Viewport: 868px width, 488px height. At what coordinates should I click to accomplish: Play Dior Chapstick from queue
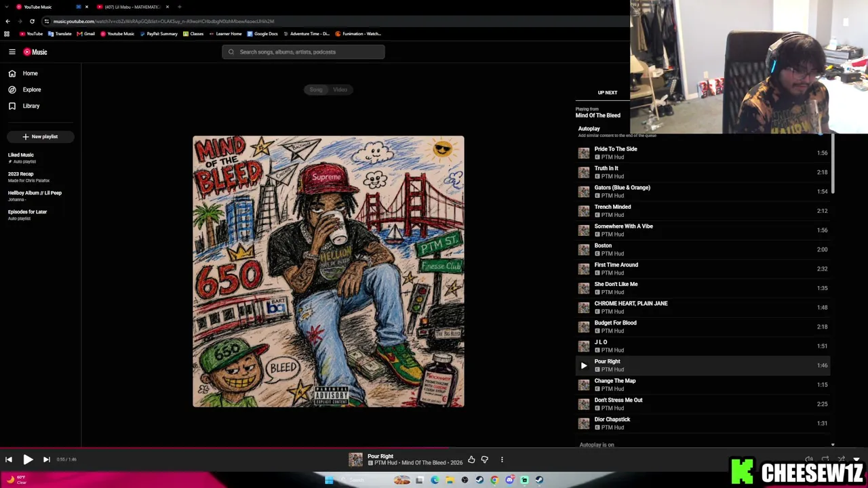[x=703, y=423]
